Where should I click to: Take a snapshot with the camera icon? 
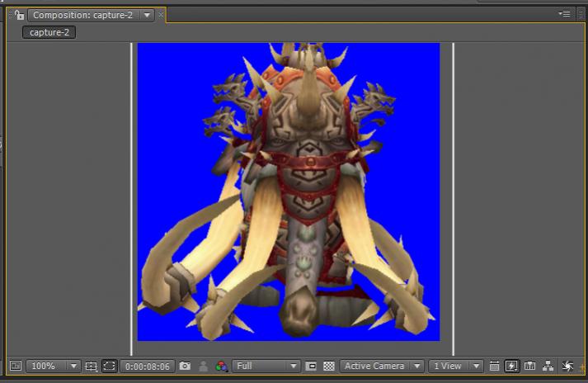click(x=186, y=366)
